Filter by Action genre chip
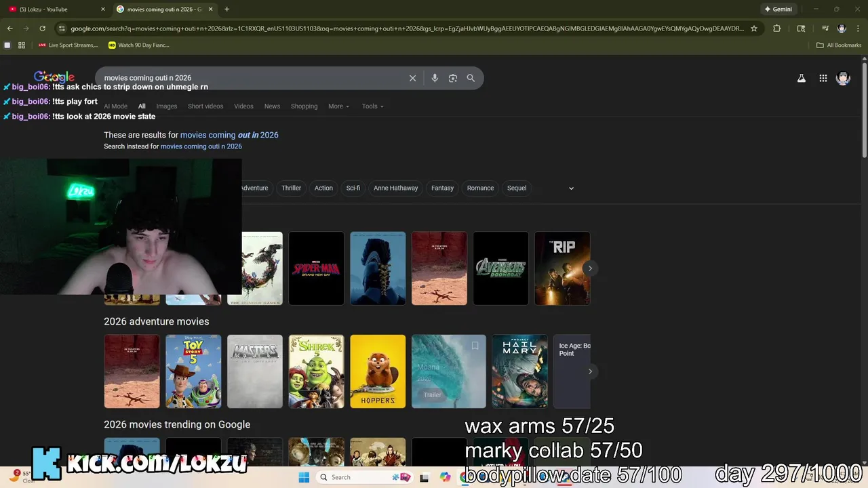This screenshot has height=488, width=868. click(323, 188)
